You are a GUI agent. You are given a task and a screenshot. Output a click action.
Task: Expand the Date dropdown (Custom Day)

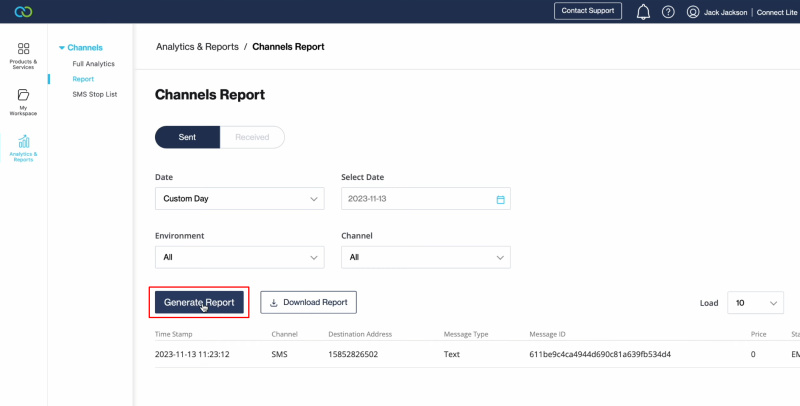point(239,199)
